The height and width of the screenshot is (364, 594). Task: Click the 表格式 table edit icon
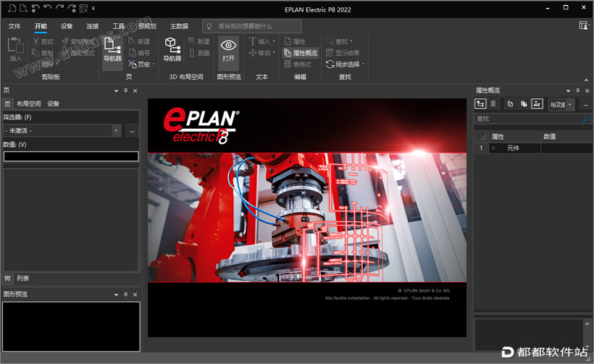pos(288,64)
